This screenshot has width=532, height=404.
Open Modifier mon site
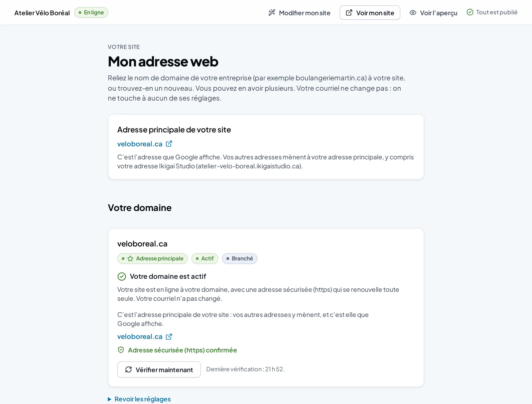click(x=299, y=13)
